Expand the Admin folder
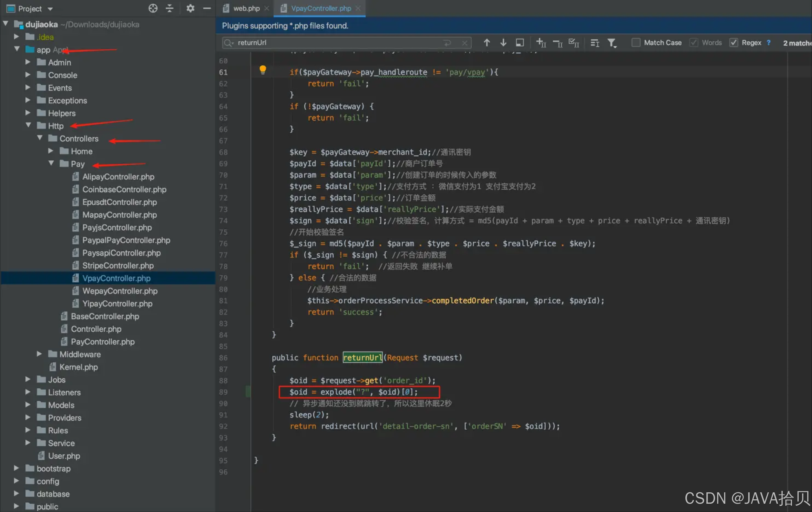This screenshot has height=512, width=812. click(28, 62)
